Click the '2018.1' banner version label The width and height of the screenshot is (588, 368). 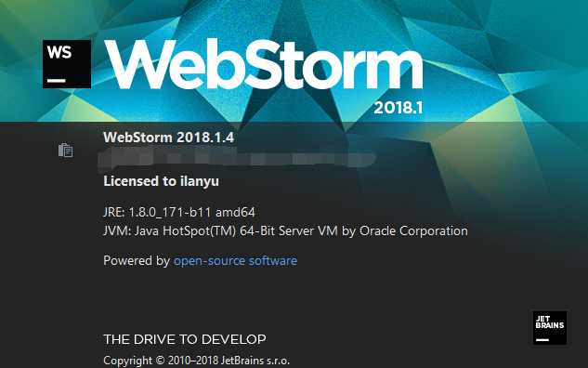point(399,108)
